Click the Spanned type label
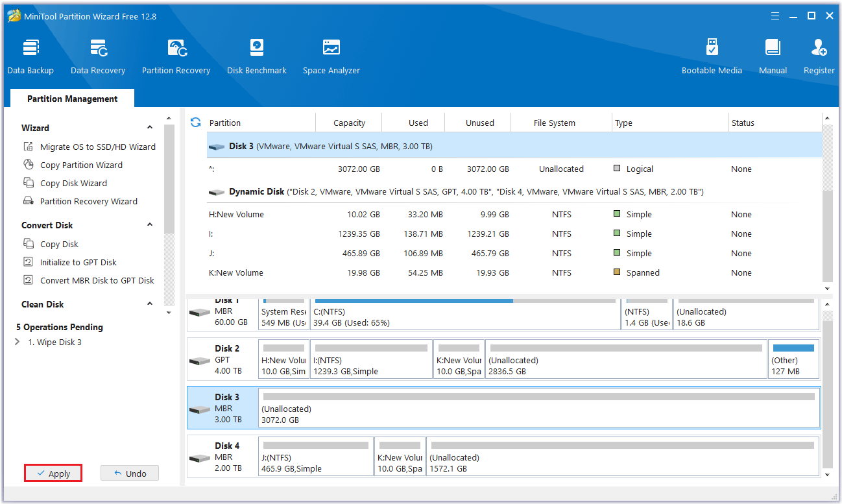842x504 pixels. 643,272
